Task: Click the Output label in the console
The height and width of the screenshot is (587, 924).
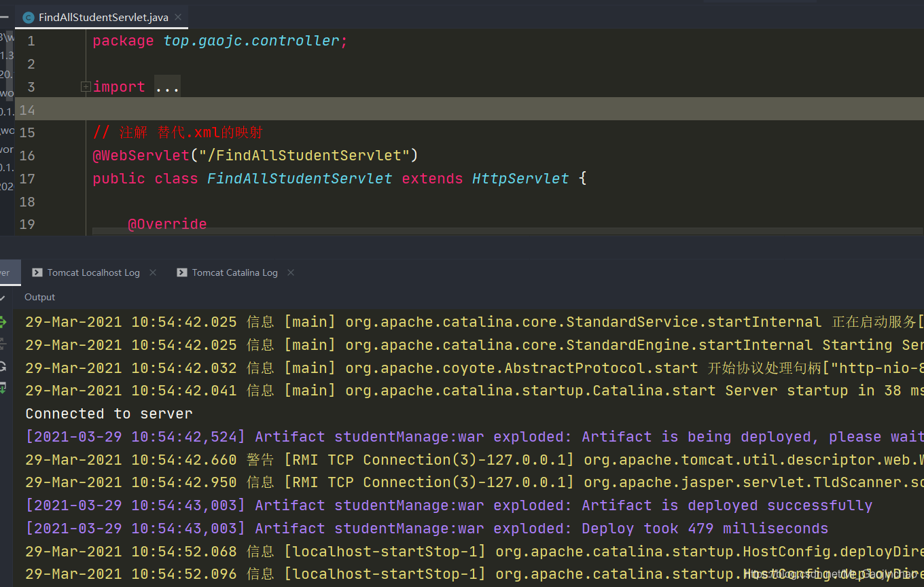Action: point(40,297)
